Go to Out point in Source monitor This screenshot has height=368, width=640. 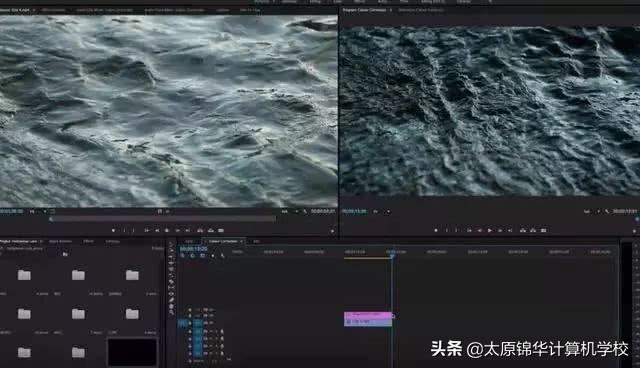(x=188, y=231)
